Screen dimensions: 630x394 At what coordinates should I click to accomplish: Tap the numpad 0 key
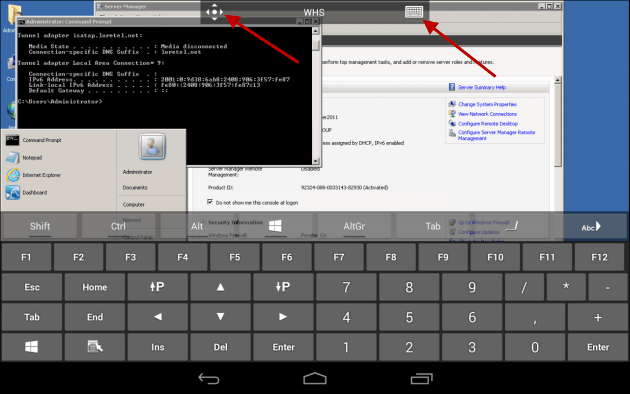535,347
